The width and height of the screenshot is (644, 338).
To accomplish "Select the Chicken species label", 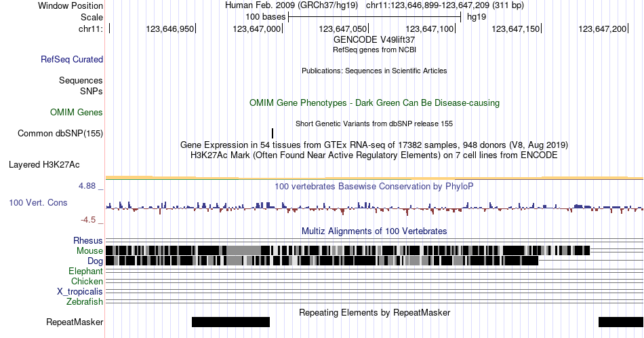I will click(87, 281).
